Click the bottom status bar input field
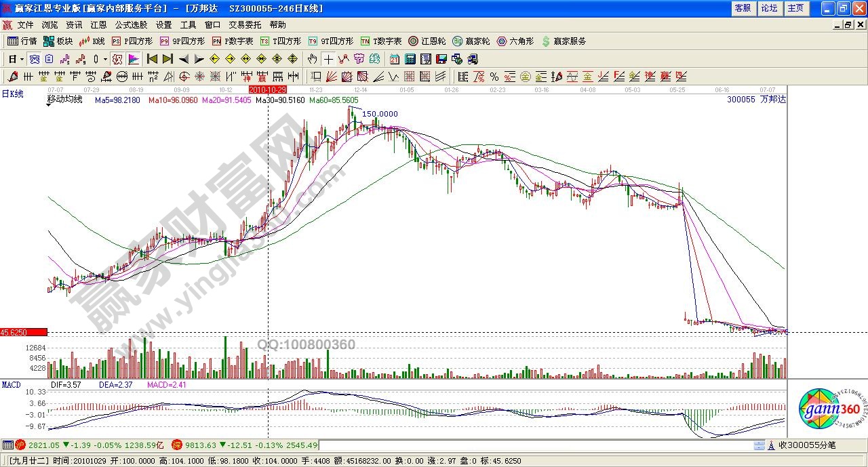 (x=536, y=445)
